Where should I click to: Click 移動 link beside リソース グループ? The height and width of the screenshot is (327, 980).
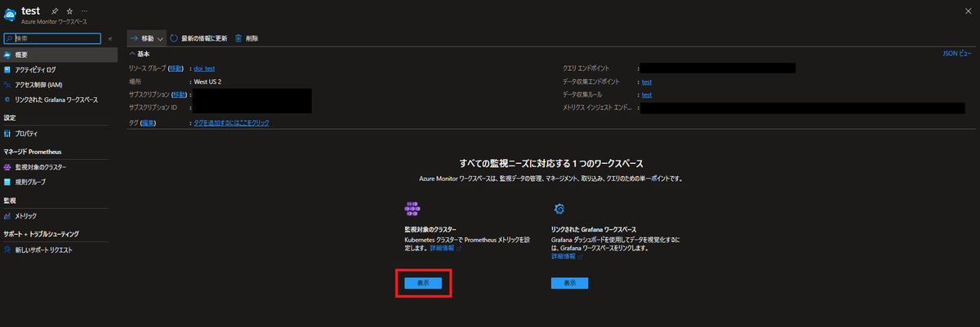point(176,68)
